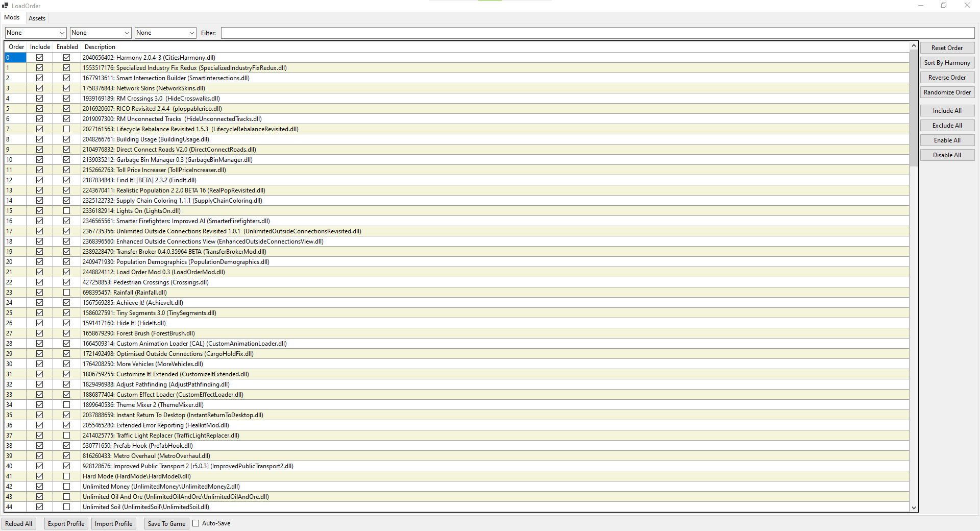The image size is (980, 531).
Task: Check Enabled for Unlimited Oil And Ore
Action: pos(66,497)
